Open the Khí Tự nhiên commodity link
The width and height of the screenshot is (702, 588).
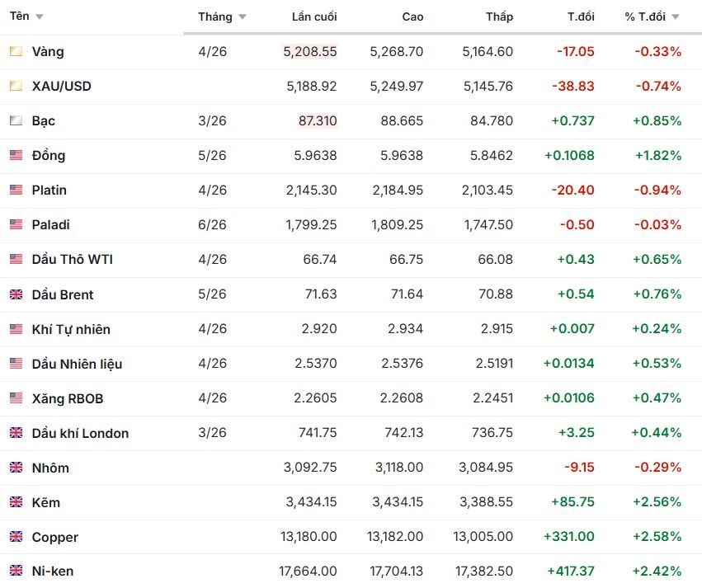(71, 329)
